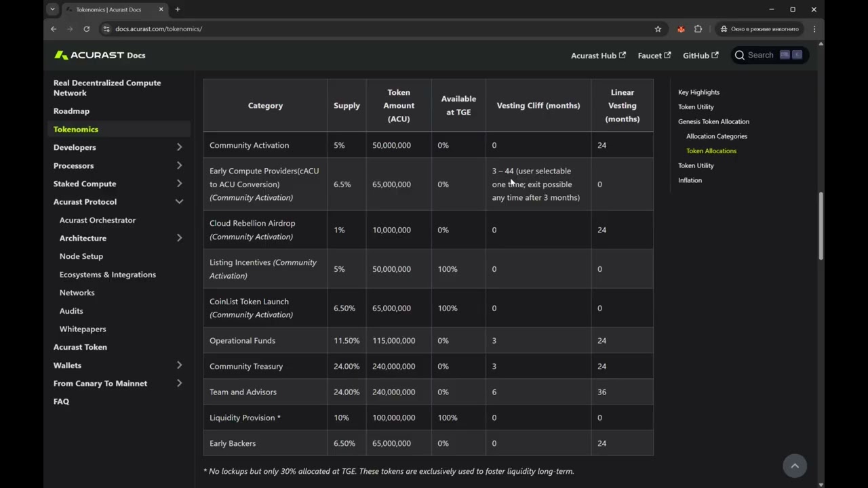Image resolution: width=868 pixels, height=488 pixels.
Task: Open Real Decentralized Compute Network page
Action: (x=107, y=88)
